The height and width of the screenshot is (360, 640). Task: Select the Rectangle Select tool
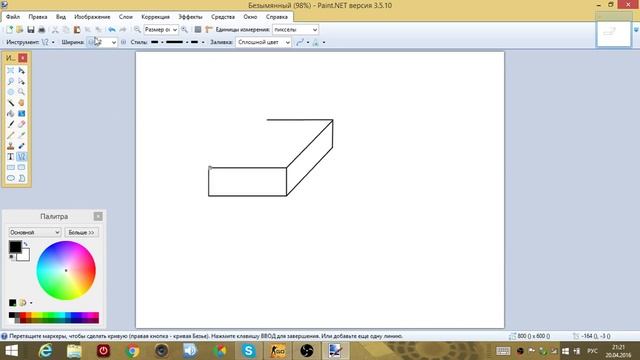coord(11,71)
